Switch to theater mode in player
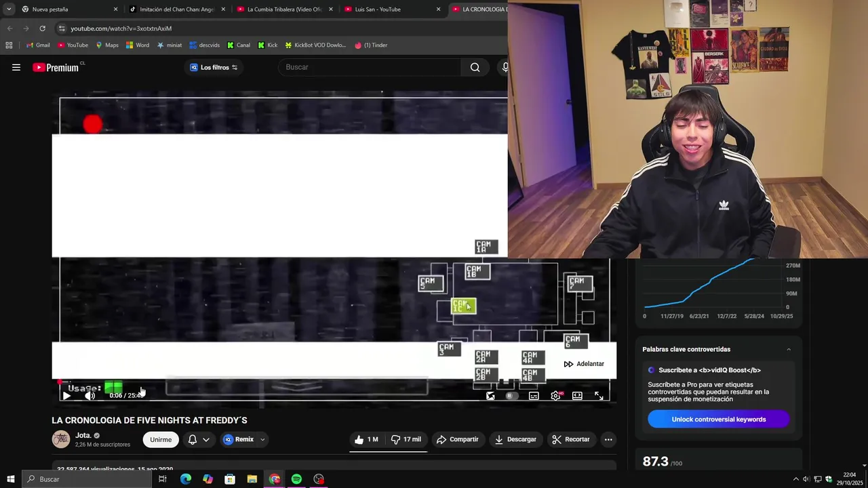The height and width of the screenshot is (488, 868). point(577,396)
